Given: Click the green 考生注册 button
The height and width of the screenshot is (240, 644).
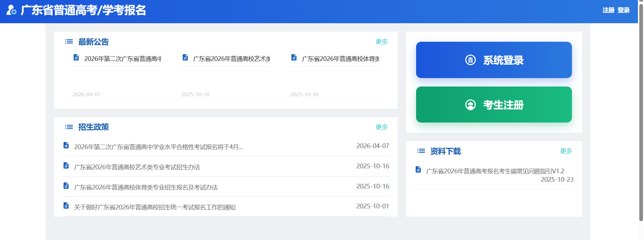Looking at the screenshot, I should tap(494, 105).
